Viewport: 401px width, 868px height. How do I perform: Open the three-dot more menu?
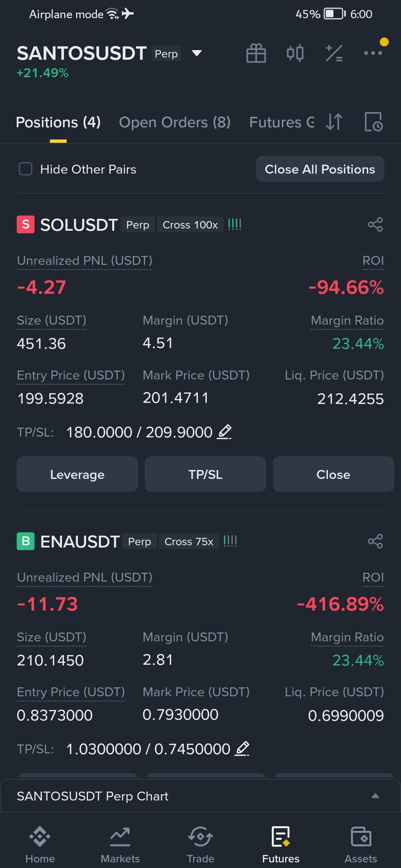[373, 53]
